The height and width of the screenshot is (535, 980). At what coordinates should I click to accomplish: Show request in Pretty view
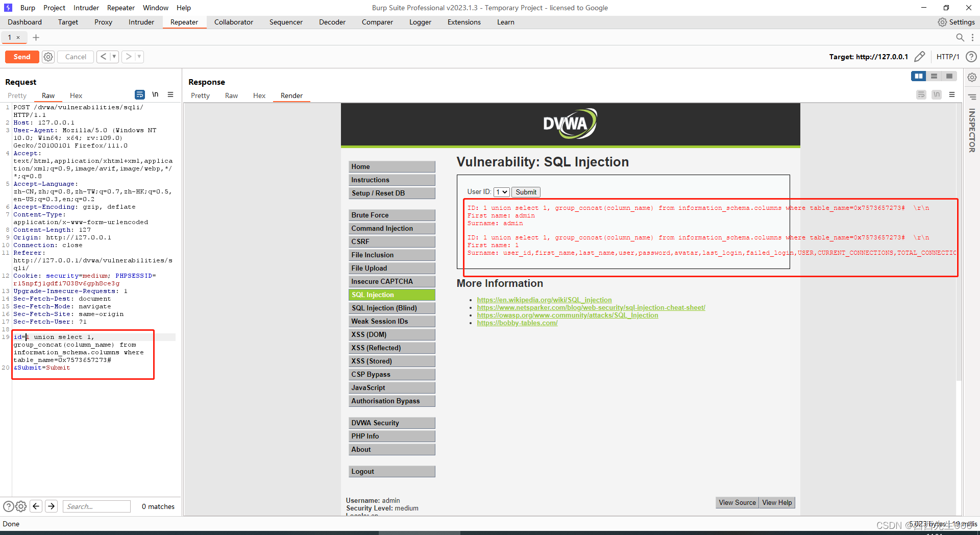click(17, 95)
